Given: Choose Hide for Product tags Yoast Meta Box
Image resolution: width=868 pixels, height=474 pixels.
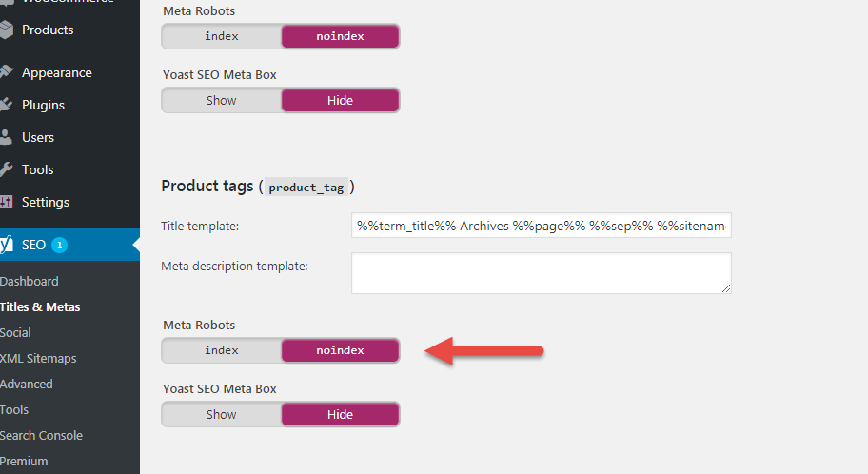Looking at the screenshot, I should [340, 415].
